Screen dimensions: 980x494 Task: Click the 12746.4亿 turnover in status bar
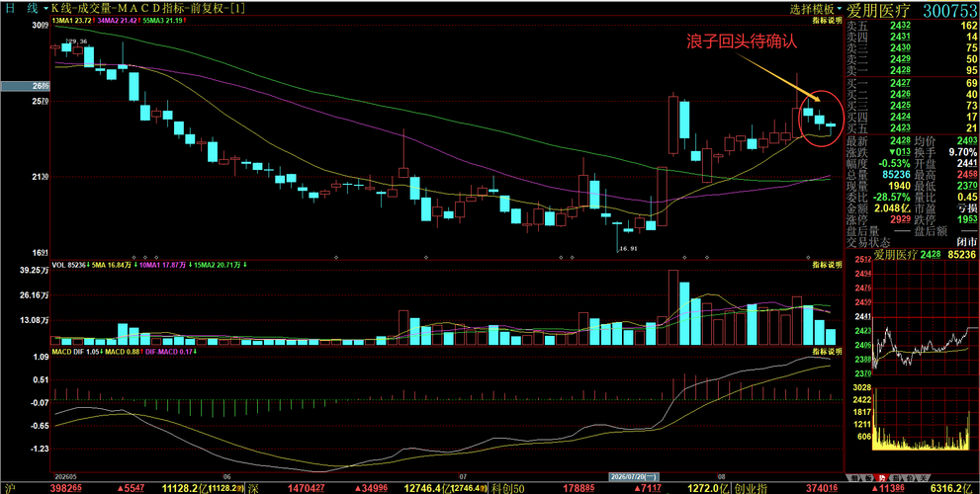click(427, 488)
